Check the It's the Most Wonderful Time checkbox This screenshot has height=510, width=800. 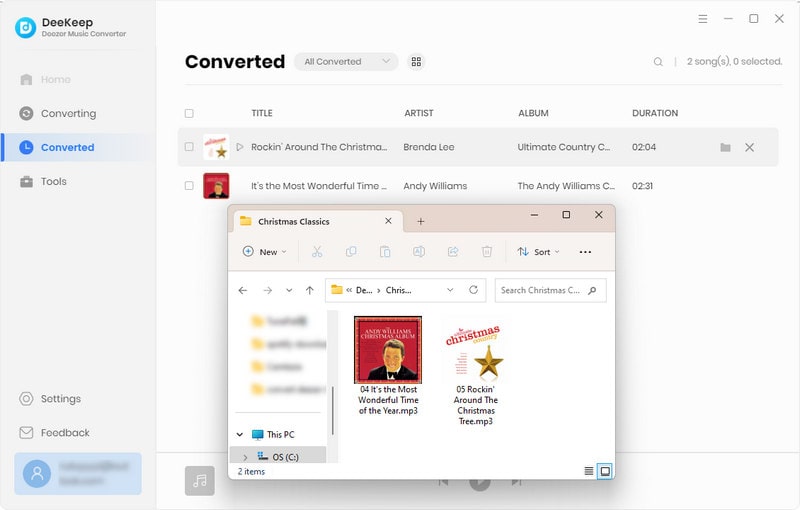tap(189, 186)
